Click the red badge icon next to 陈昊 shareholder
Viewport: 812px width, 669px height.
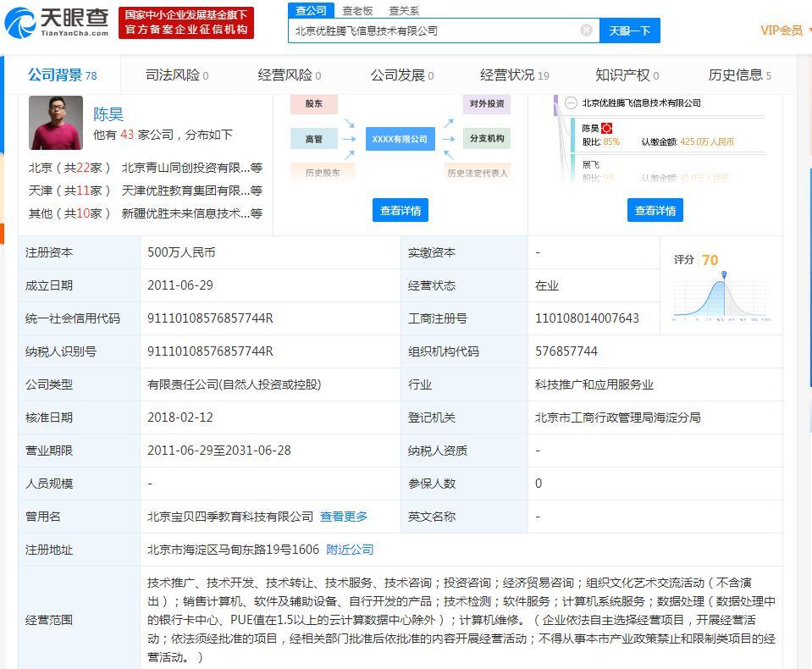[x=606, y=128]
